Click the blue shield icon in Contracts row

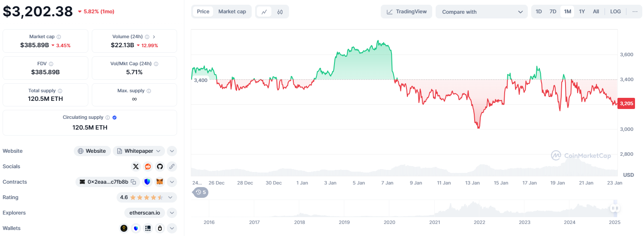147,182
